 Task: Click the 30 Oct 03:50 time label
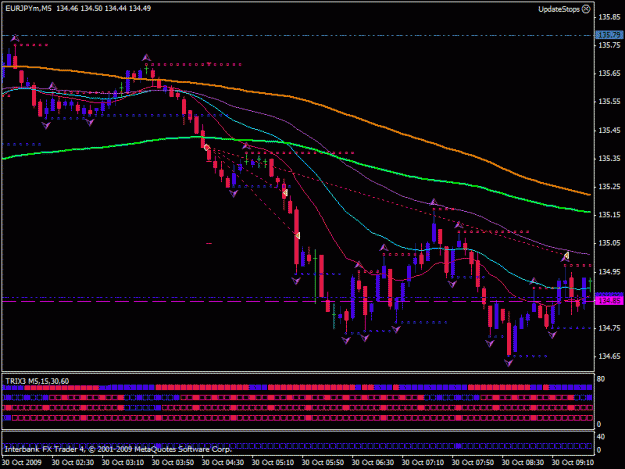click(x=173, y=462)
